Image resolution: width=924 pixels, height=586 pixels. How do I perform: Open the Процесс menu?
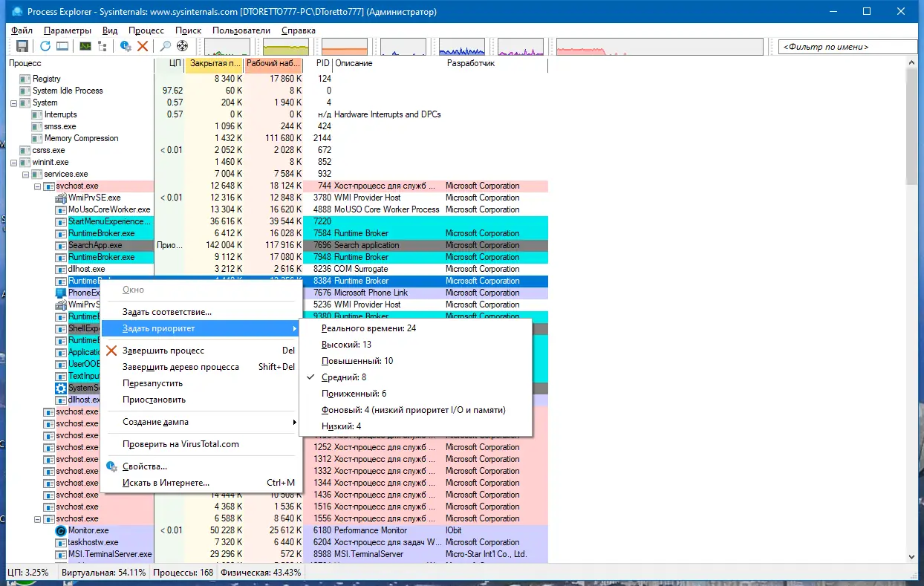click(x=146, y=30)
